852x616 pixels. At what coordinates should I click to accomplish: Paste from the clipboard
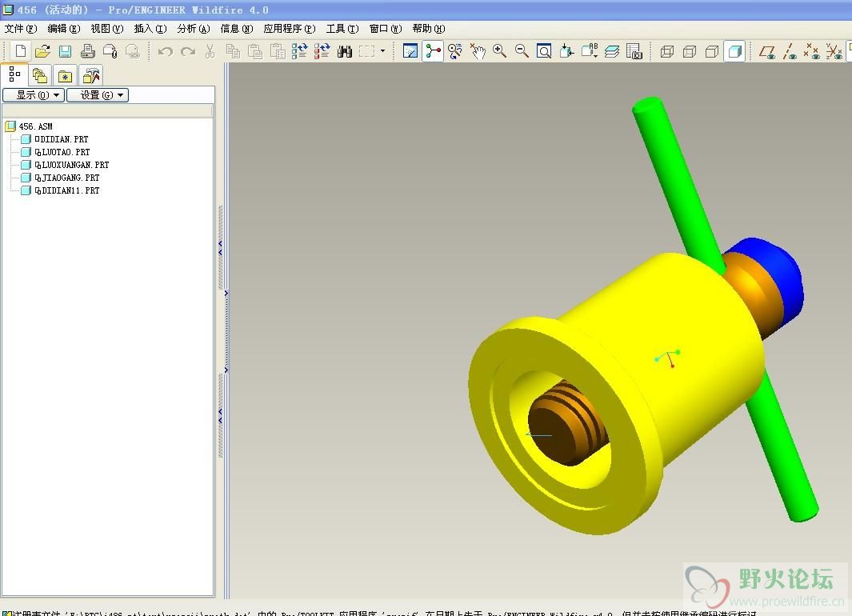(x=255, y=51)
